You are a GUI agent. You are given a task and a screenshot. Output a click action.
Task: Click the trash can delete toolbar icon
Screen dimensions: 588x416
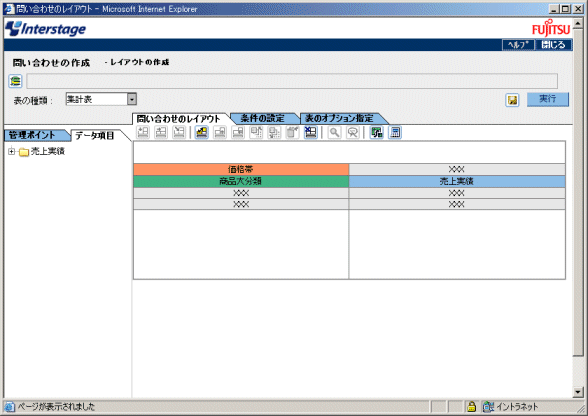tap(292, 132)
